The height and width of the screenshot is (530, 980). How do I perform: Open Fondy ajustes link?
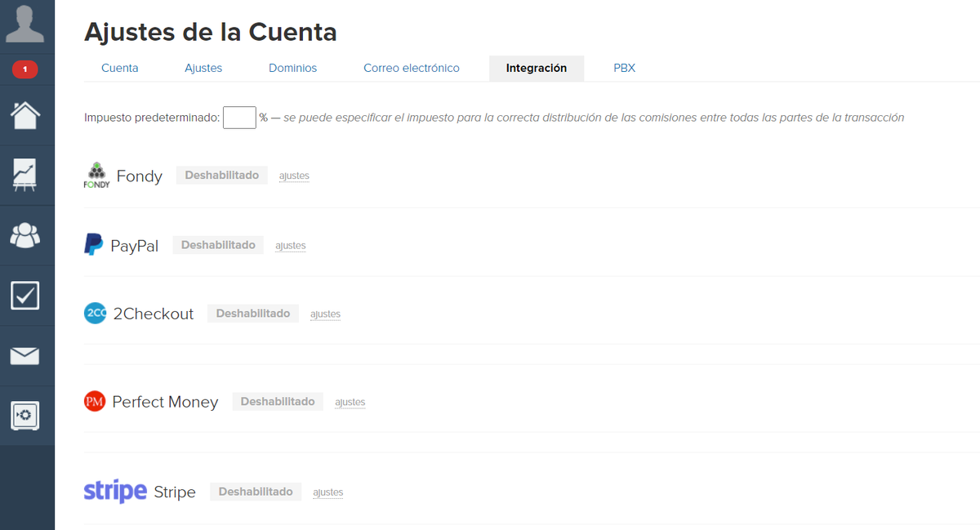point(294,176)
